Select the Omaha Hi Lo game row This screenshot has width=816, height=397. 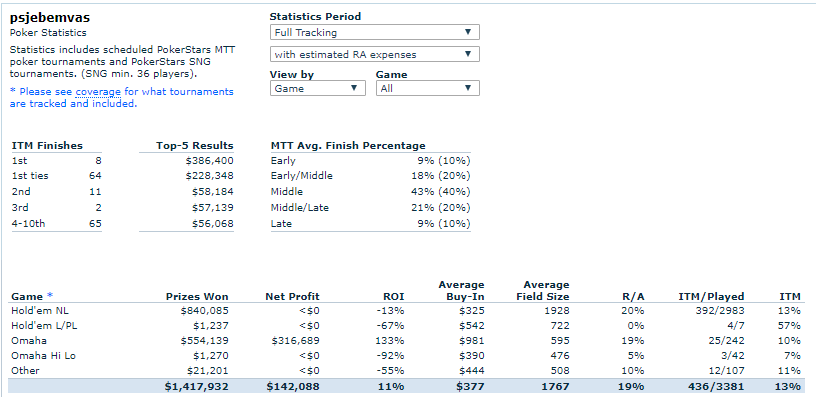(406, 355)
